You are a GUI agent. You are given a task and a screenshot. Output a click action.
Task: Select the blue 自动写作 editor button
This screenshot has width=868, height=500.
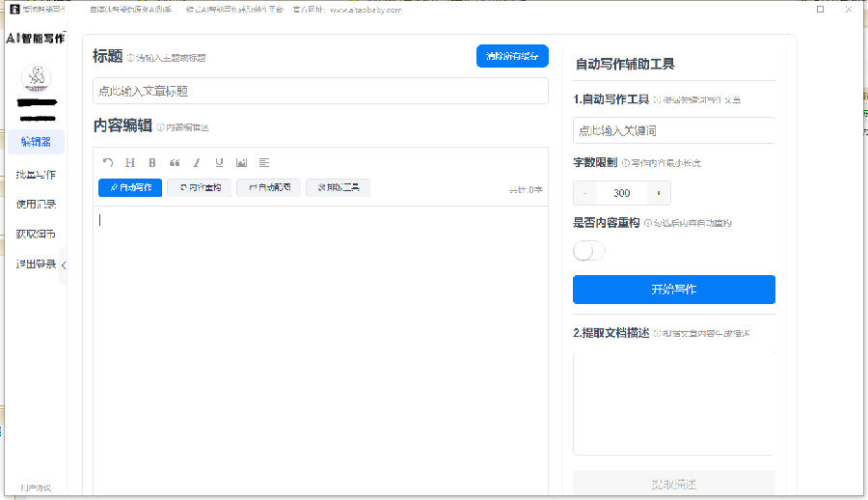(129, 187)
